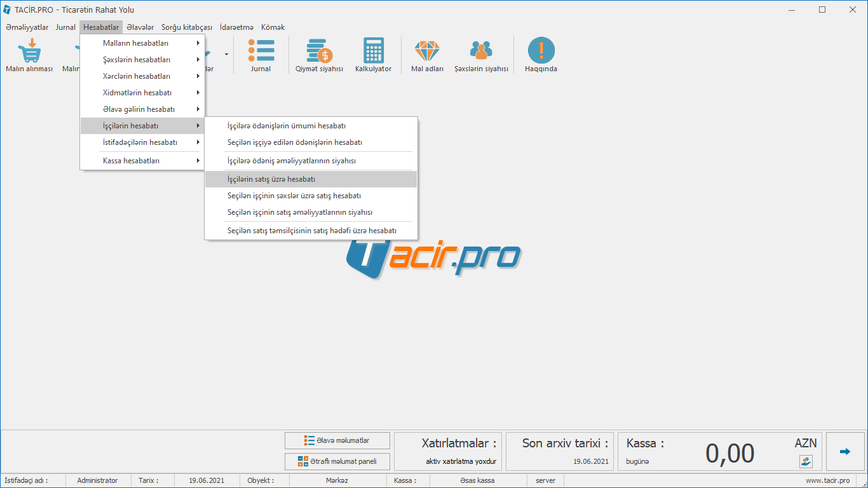The width and height of the screenshot is (868, 488).
Task: Click the Malın alınması cart icon
Action: pos(29,51)
